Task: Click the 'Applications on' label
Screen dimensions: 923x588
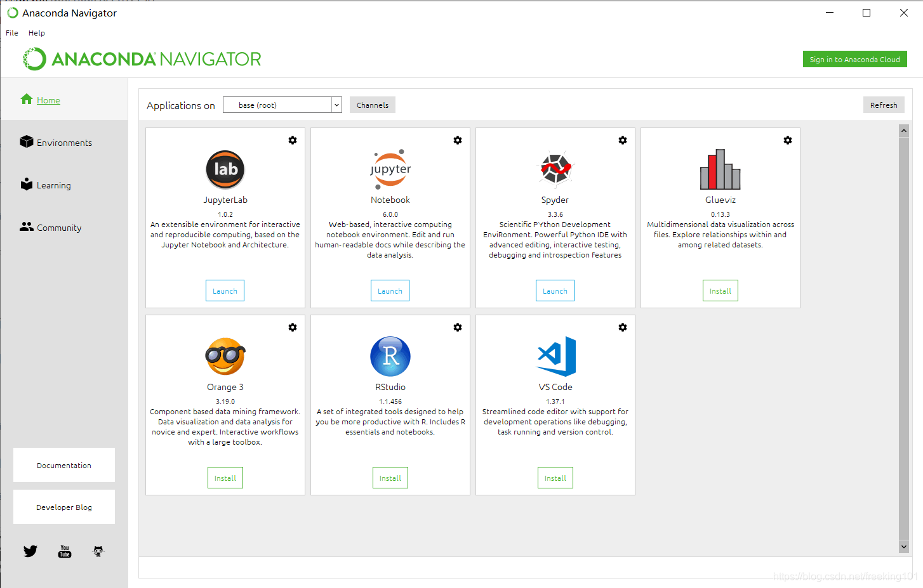Action: click(x=181, y=105)
